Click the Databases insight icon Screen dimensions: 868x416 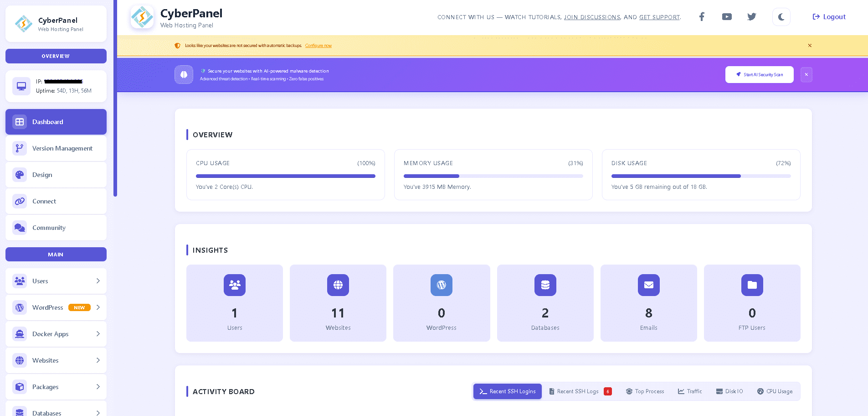(545, 285)
